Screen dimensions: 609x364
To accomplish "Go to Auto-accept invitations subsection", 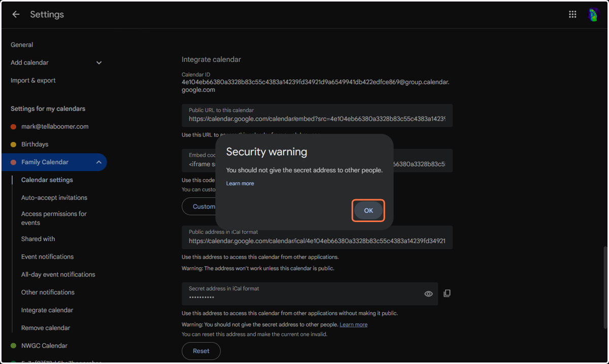I will click(x=54, y=198).
